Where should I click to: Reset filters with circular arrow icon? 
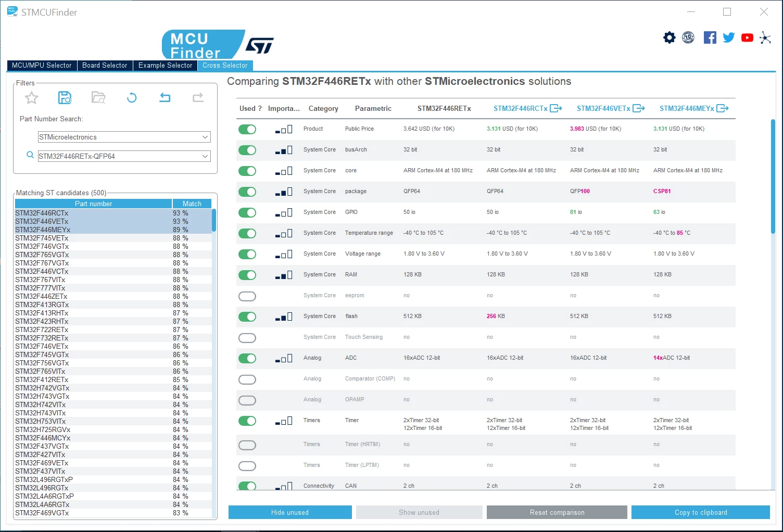pyautogui.click(x=132, y=97)
